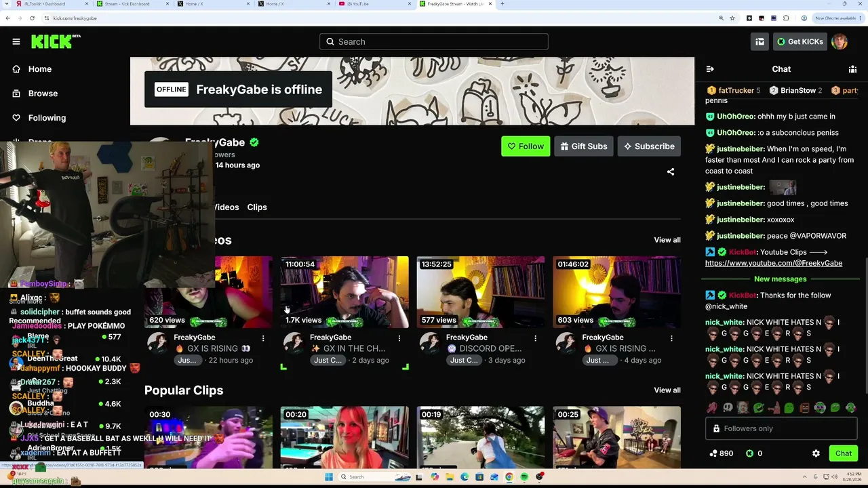The width and height of the screenshot is (868, 488).
Task: Pick the first pink emote in the emote bar
Action: tap(712, 408)
